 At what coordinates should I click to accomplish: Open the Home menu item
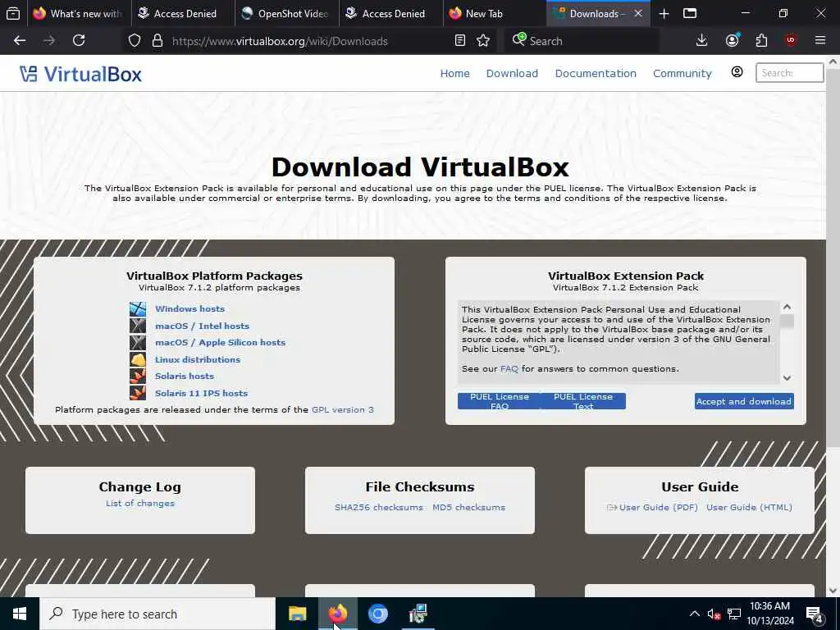click(x=454, y=73)
